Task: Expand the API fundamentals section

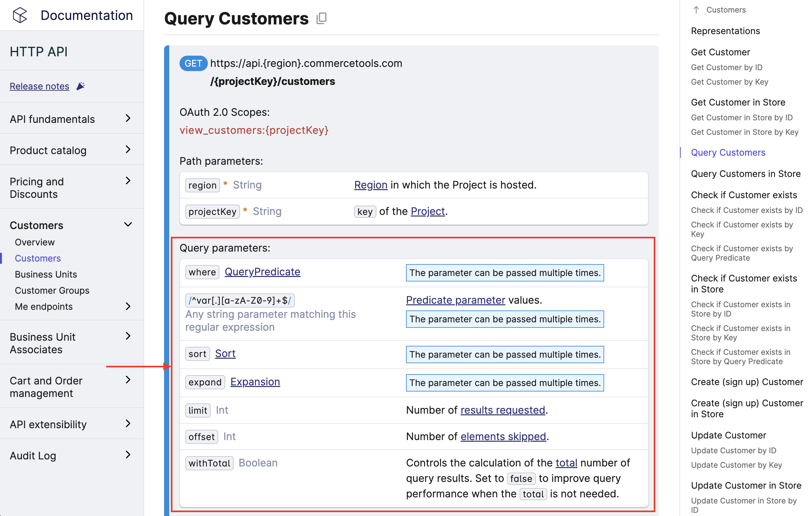Action: 128,118
